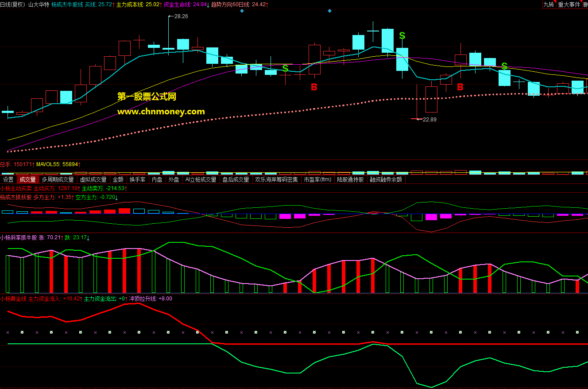This screenshot has width=588, height=389.
Task: Click the rightmost green S sell signal
Action: 504,66
